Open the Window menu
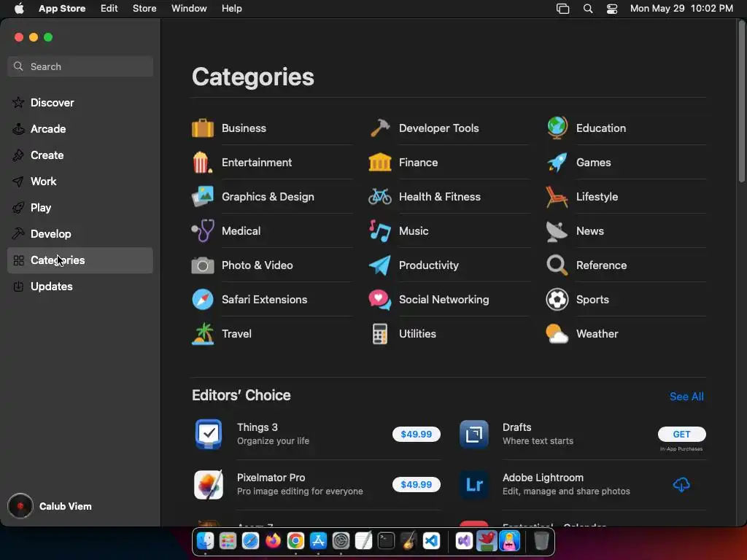The image size is (747, 560). coord(189,8)
